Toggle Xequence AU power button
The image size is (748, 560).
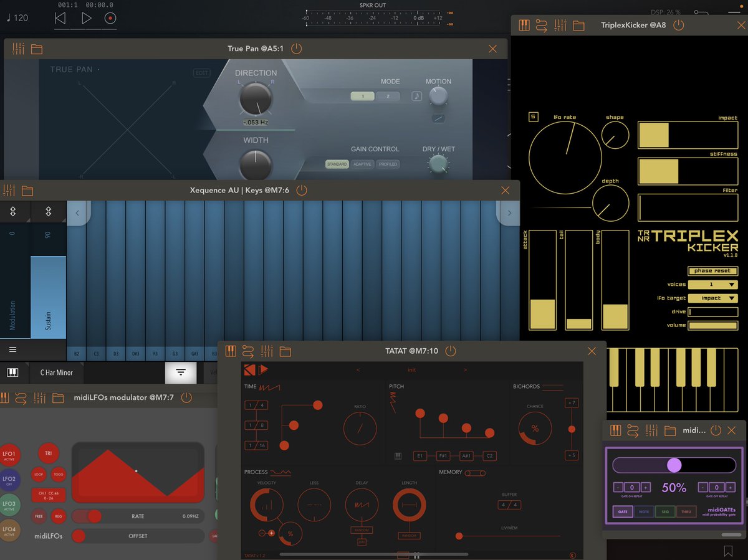(302, 191)
